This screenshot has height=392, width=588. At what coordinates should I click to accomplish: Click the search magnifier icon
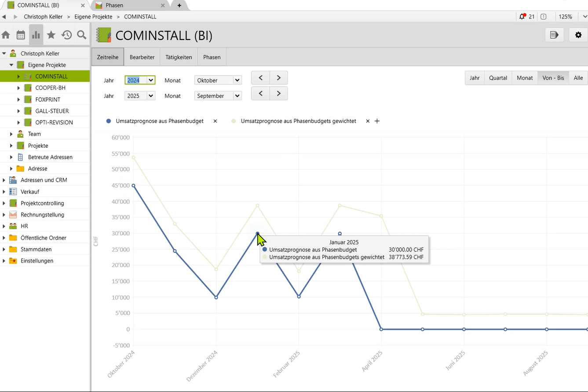(82, 35)
